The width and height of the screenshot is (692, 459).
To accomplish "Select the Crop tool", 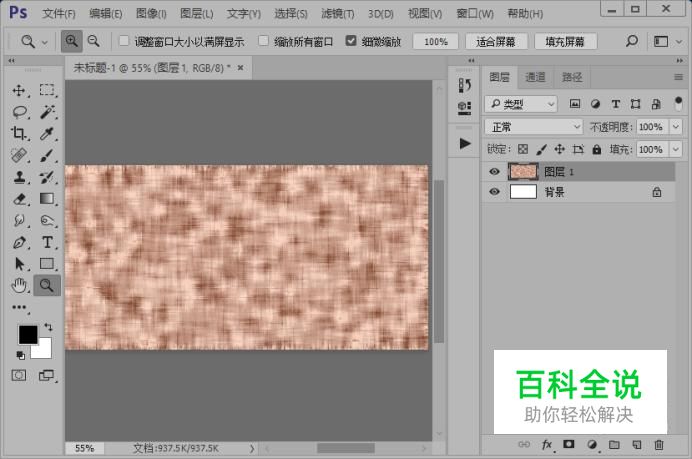I will pos(19,133).
